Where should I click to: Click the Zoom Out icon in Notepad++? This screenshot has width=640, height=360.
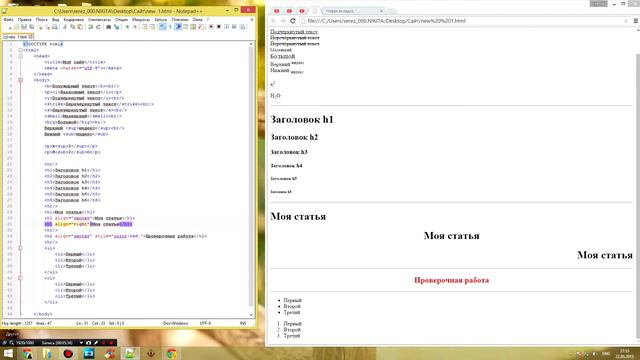(x=135, y=27)
